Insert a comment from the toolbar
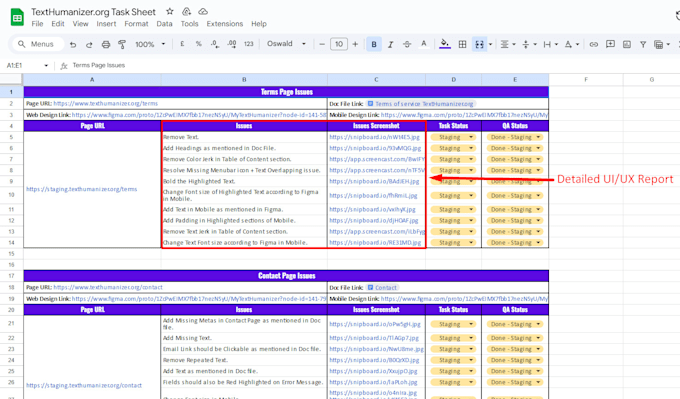The image size is (680, 399). point(610,44)
